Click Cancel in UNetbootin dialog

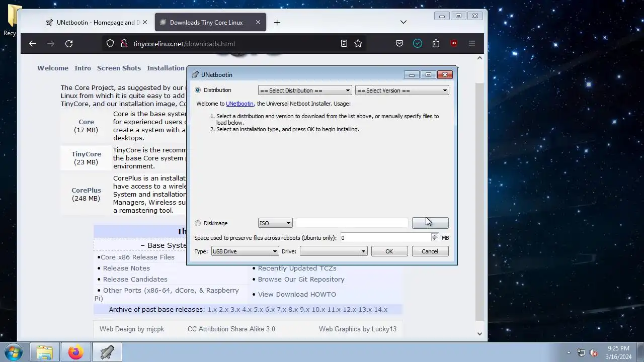[430, 251]
